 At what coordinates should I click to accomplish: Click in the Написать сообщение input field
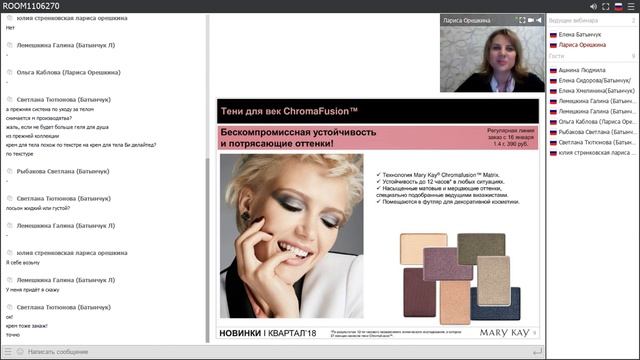click(278, 351)
